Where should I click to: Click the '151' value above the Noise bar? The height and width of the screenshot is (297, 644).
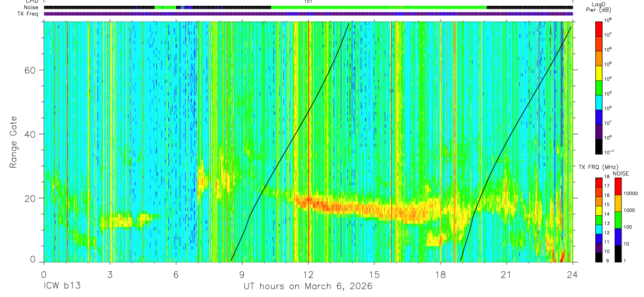(x=308, y=2)
